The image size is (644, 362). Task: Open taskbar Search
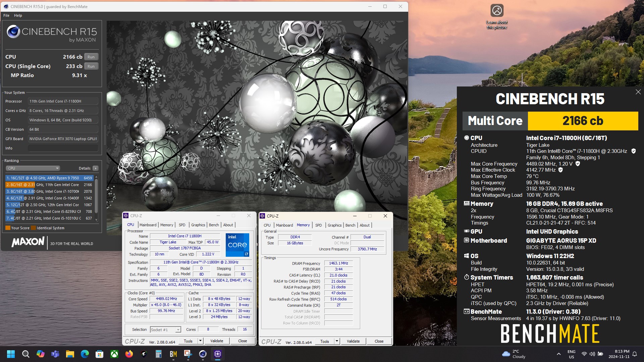(x=25, y=354)
